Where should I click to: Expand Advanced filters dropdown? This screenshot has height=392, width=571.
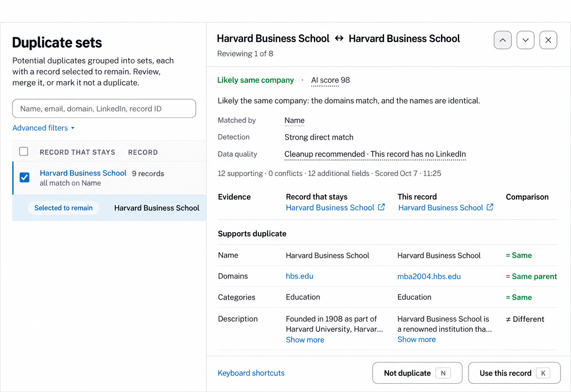(43, 128)
